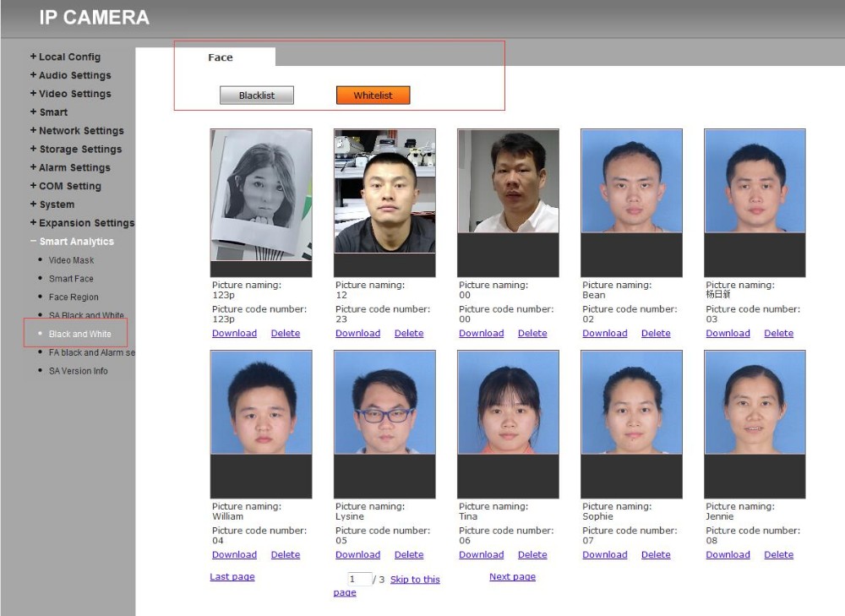Download William's picture

(x=234, y=554)
